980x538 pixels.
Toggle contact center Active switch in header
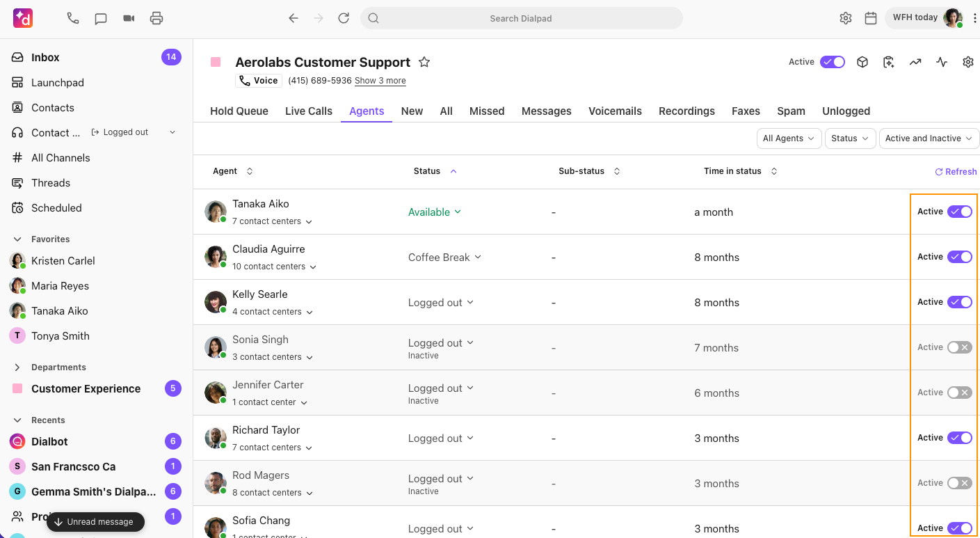833,62
